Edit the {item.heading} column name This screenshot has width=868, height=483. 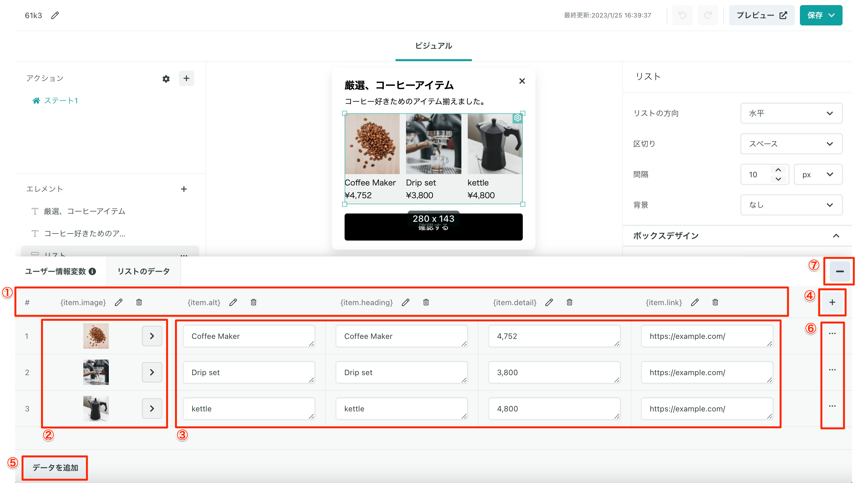[405, 302]
